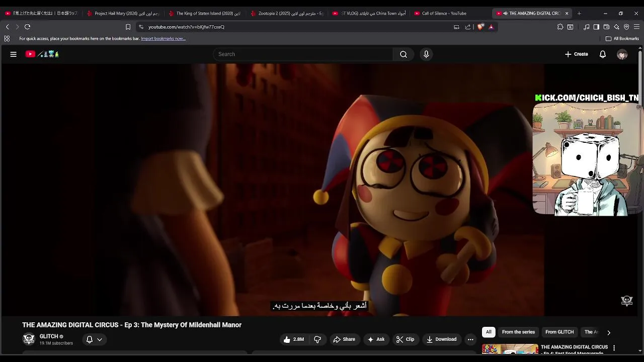
Task: Go back to the previous page
Action: click(8, 27)
